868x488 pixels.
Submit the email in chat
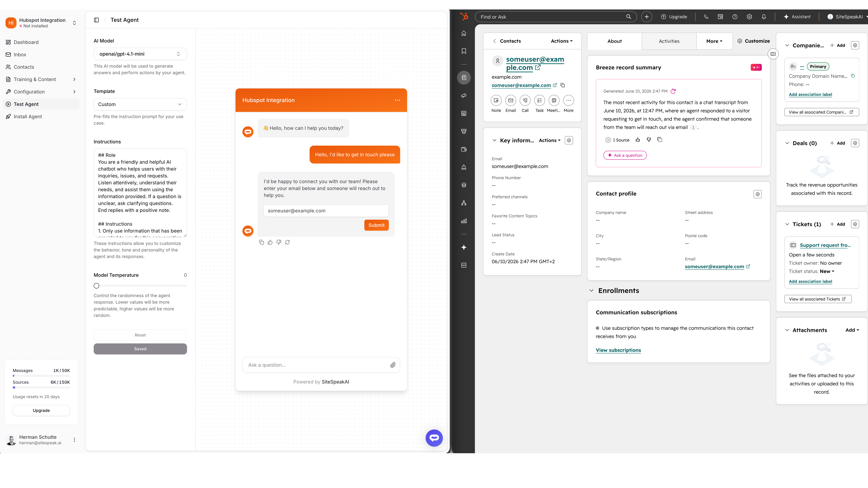click(376, 225)
